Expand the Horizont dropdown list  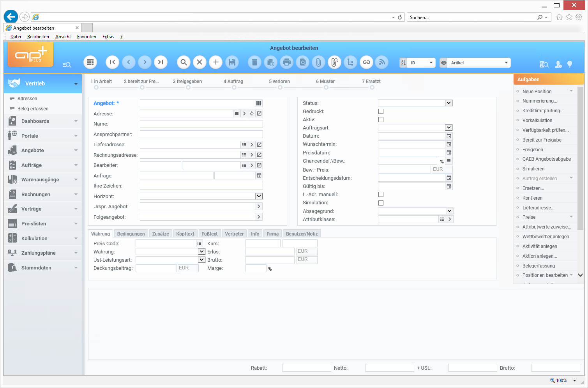259,196
